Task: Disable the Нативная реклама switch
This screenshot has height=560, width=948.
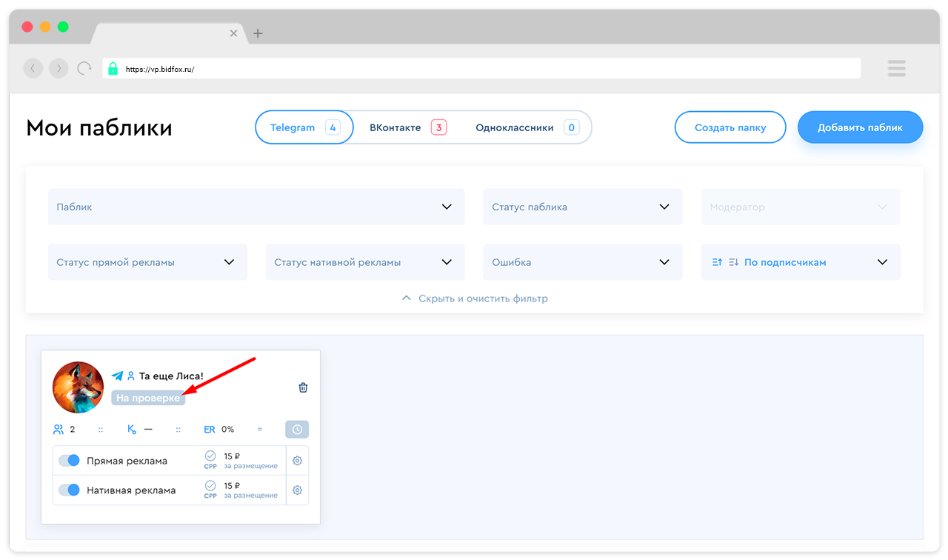Action: [69, 490]
